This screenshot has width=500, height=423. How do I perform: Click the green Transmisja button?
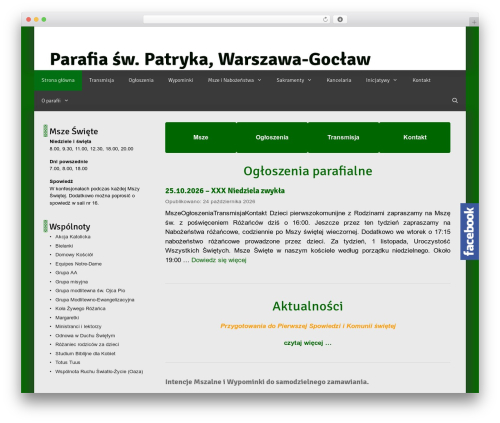(x=343, y=137)
